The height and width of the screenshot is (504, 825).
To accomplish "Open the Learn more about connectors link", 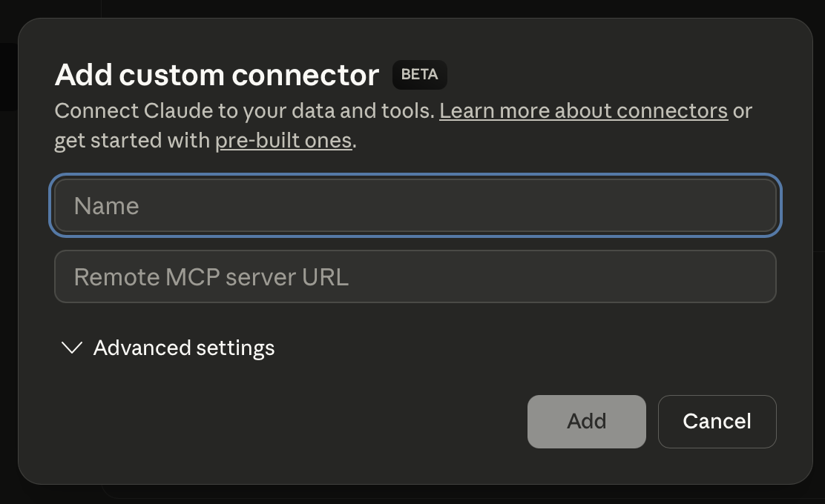I will coord(583,110).
